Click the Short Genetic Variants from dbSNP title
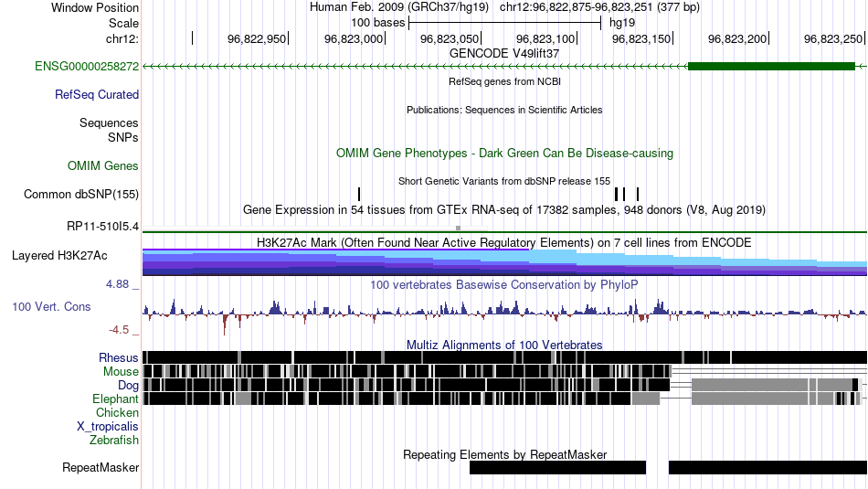This screenshot has width=868, height=489. [504, 181]
